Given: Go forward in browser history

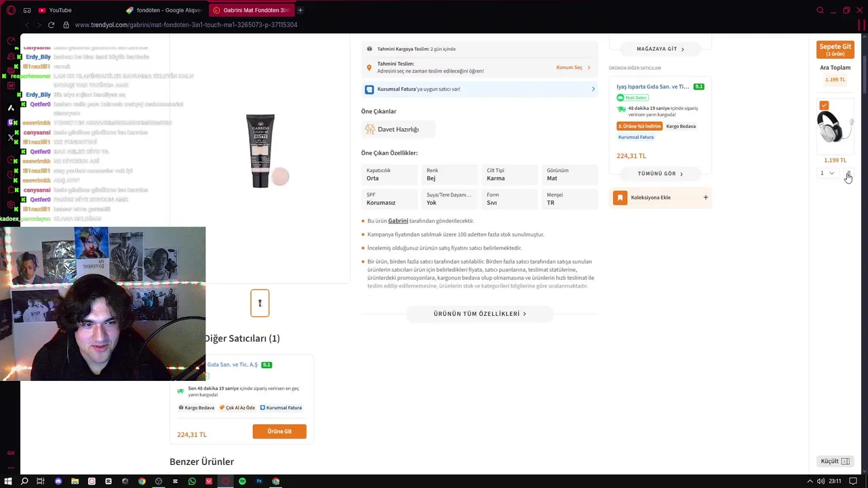Looking at the screenshot, I should coord(39,25).
